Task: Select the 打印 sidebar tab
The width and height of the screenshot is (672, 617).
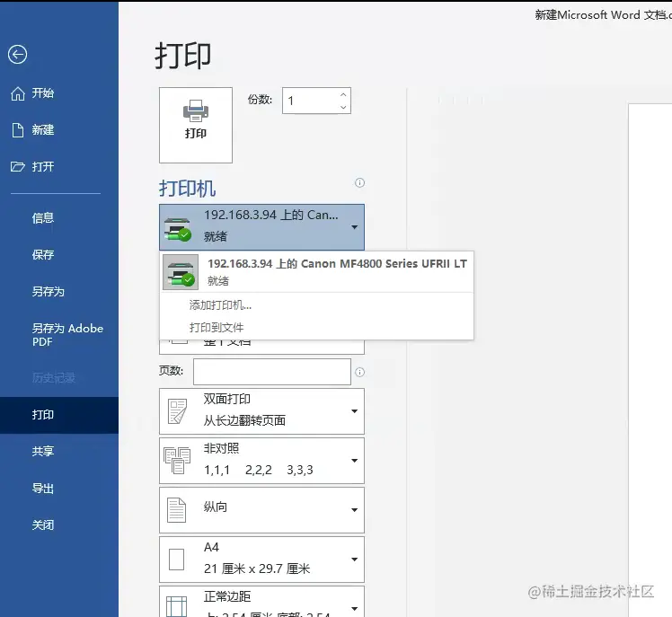Action: click(x=59, y=415)
